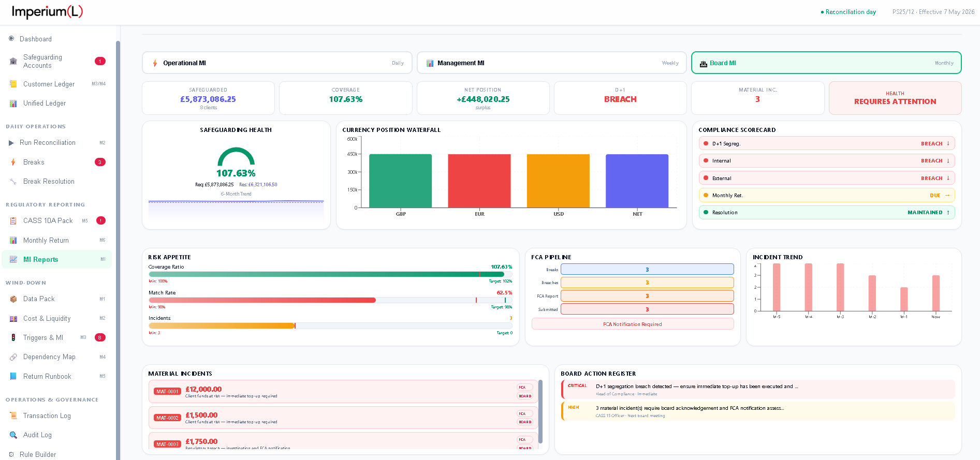
Task: Click the D+1 BREACH summary card
Action: 620,98
